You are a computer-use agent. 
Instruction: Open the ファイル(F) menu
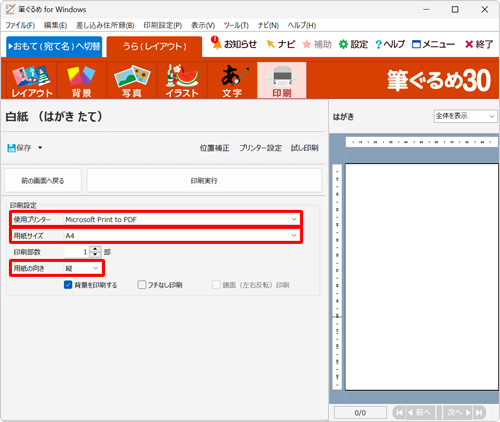(x=20, y=25)
